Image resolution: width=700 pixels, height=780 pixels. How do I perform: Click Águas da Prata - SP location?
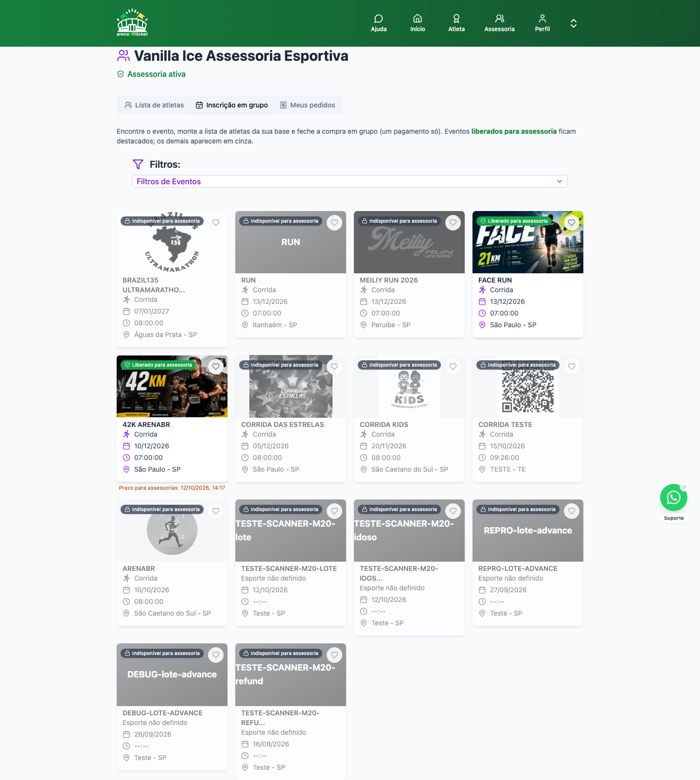tap(166, 335)
